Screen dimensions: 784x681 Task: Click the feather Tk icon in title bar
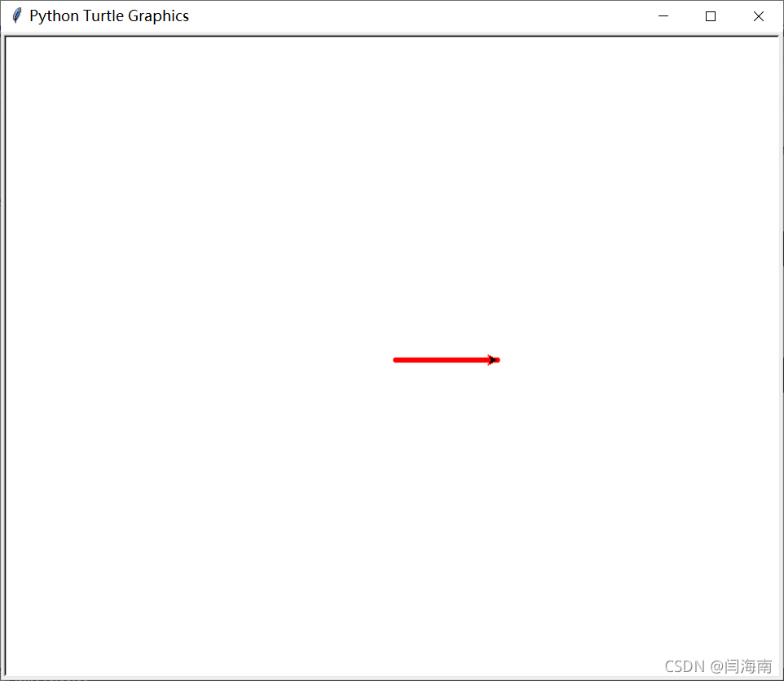16,15
